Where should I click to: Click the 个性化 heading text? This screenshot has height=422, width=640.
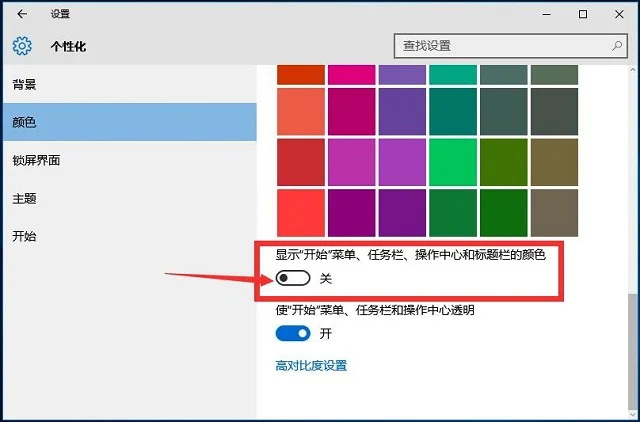(x=68, y=46)
